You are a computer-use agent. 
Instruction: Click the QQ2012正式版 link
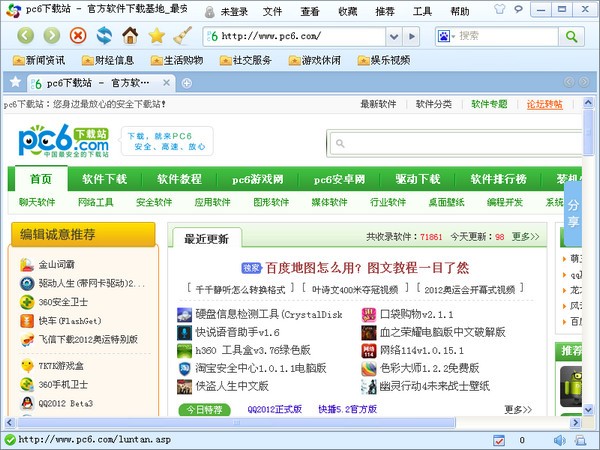click(x=275, y=409)
